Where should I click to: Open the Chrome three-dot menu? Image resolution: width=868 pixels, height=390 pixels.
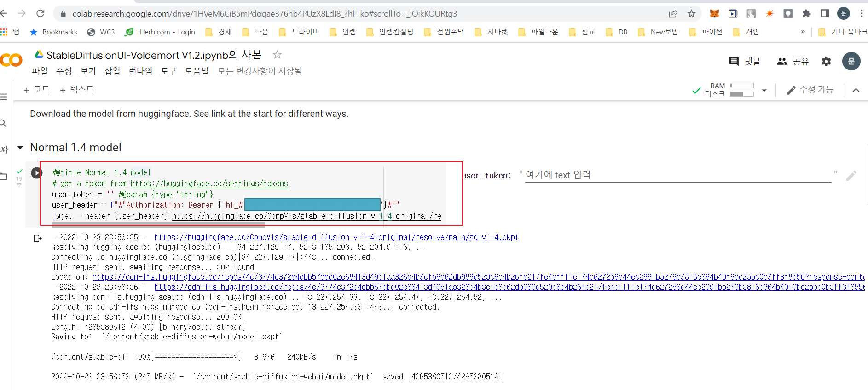click(862, 13)
